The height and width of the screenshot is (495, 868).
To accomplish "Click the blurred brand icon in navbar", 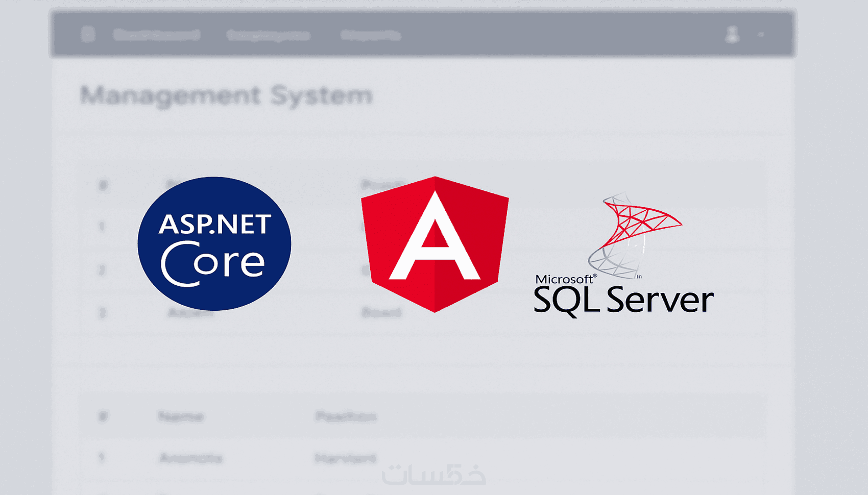I will [x=88, y=34].
